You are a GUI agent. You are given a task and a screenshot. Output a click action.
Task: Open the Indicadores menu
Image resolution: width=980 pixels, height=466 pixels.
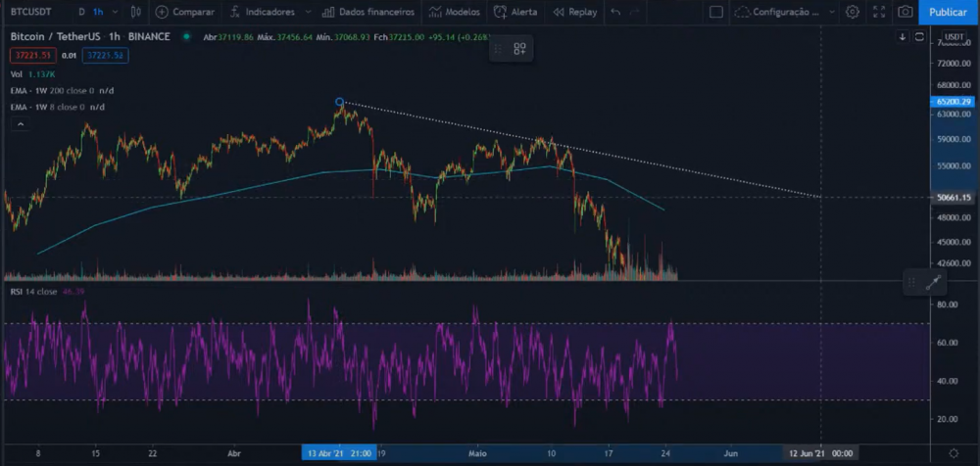tap(262, 12)
